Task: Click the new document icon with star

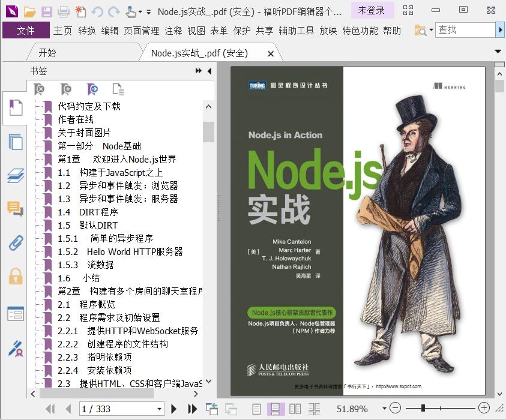Action: [x=80, y=11]
